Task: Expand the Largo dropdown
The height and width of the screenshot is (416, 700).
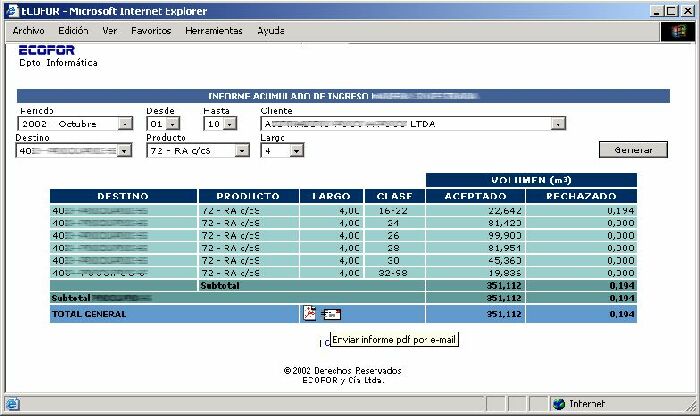Action: pos(296,150)
